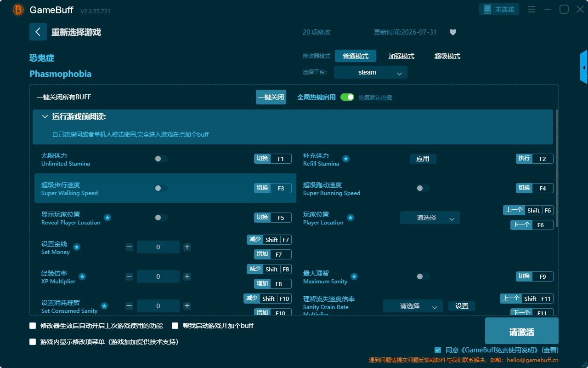This screenshot has width=588, height=368.
Task: Toggle Reveal Player Location switch
Action: point(161,218)
